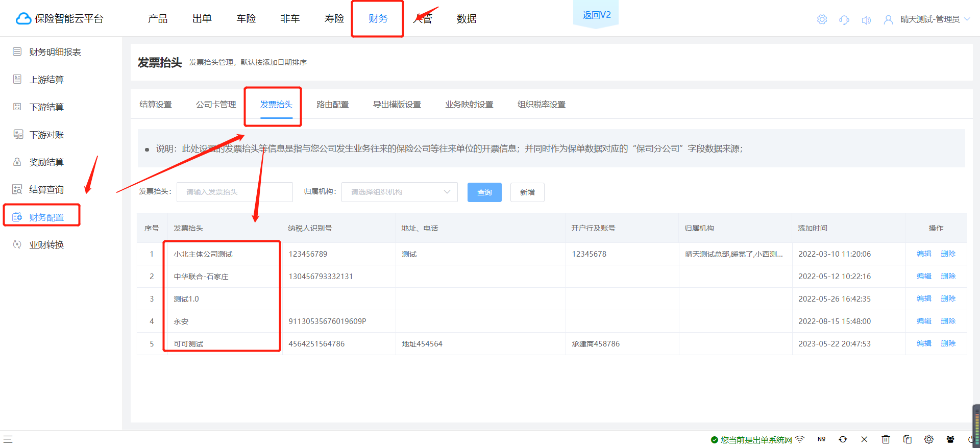This screenshot has height=448, width=980.
Task: Edit the 永安 row
Action: [x=924, y=321]
